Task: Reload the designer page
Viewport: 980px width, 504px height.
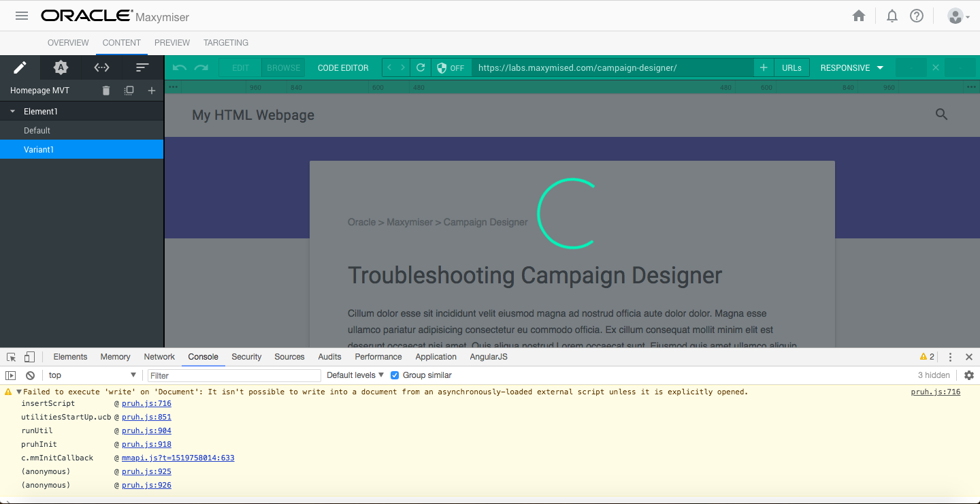Action: 421,67
